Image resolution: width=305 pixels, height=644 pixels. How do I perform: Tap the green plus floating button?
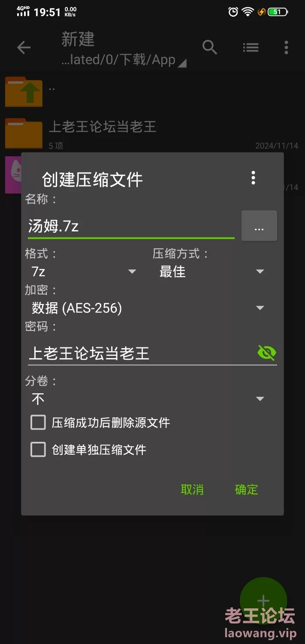[263, 601]
